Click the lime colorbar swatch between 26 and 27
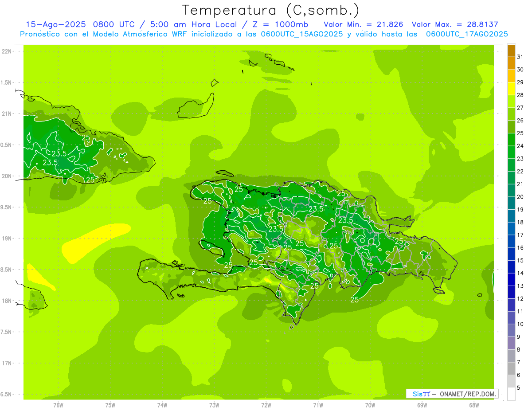The width and height of the screenshot is (532, 411). tap(511, 114)
